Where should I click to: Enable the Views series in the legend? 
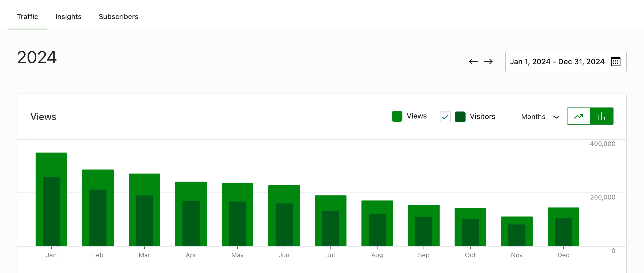[x=397, y=116]
